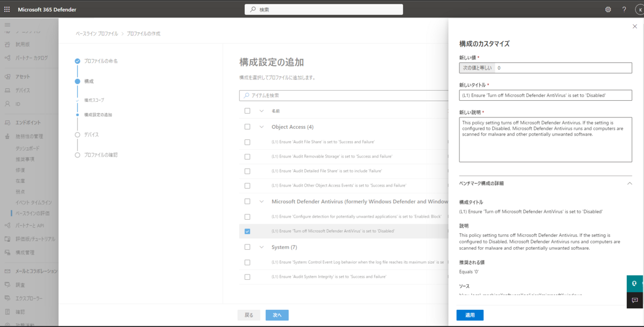
Task: Open 試用版 from the sidebar
Action: point(24,44)
